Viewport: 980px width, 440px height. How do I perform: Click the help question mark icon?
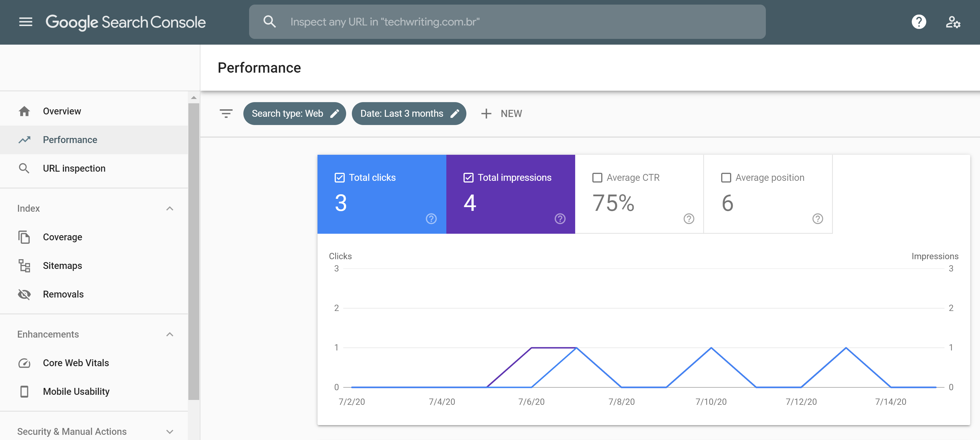coord(918,22)
